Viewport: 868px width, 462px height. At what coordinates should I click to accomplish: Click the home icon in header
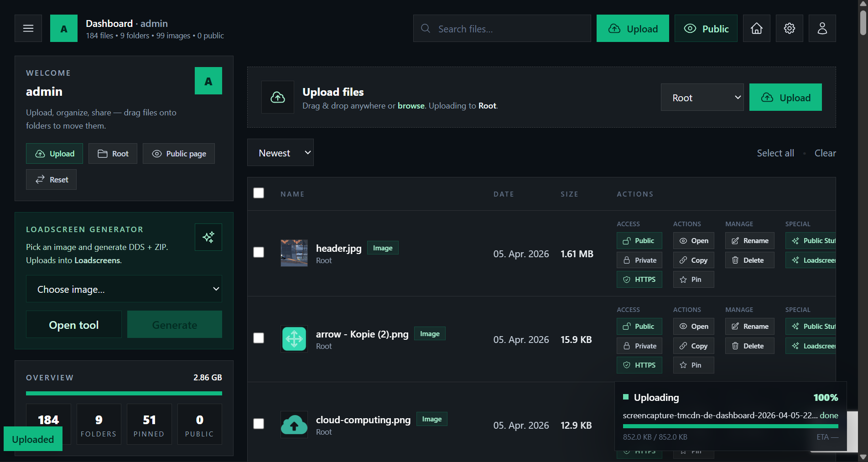pos(756,28)
